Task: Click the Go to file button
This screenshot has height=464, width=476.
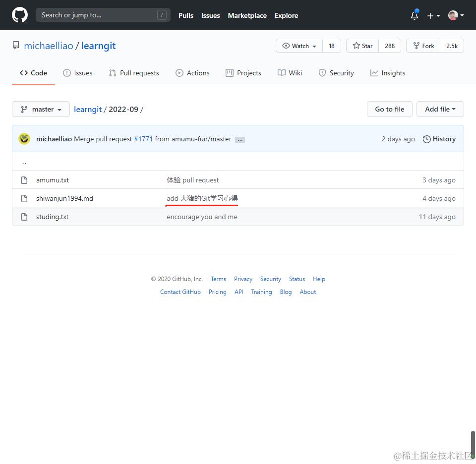Action: [390, 109]
